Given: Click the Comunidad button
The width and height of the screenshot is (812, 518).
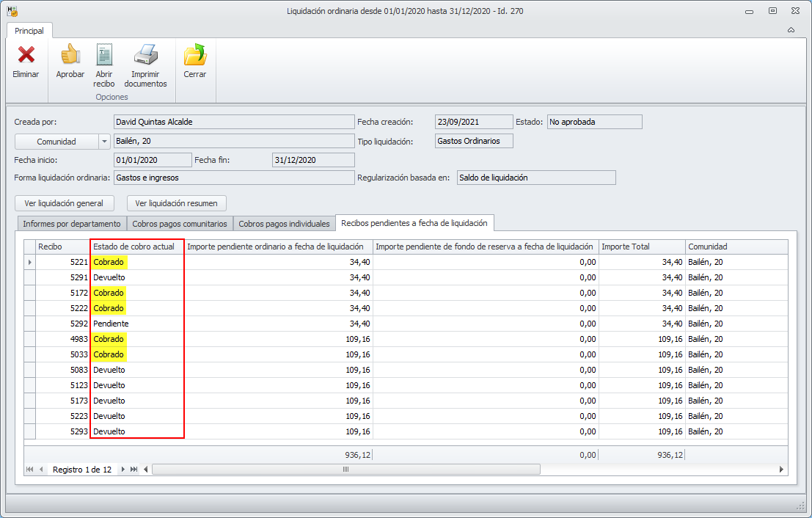Looking at the screenshot, I should pyautogui.click(x=56, y=142).
